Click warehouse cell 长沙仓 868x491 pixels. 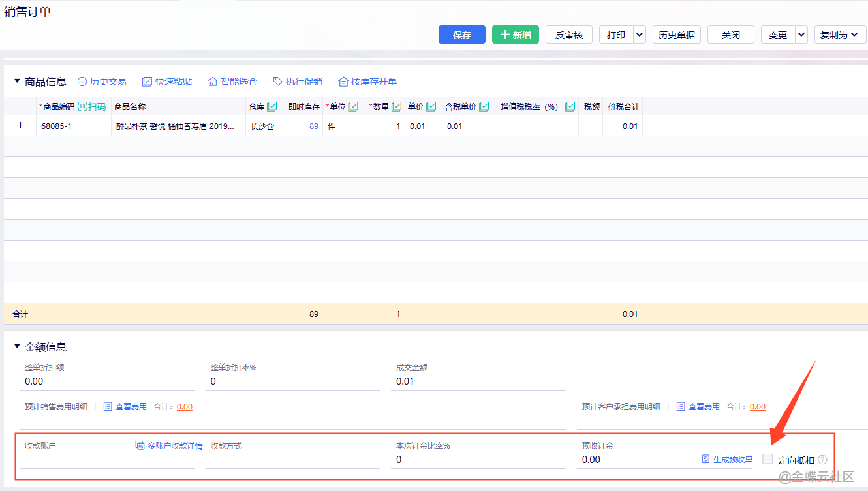coord(264,126)
